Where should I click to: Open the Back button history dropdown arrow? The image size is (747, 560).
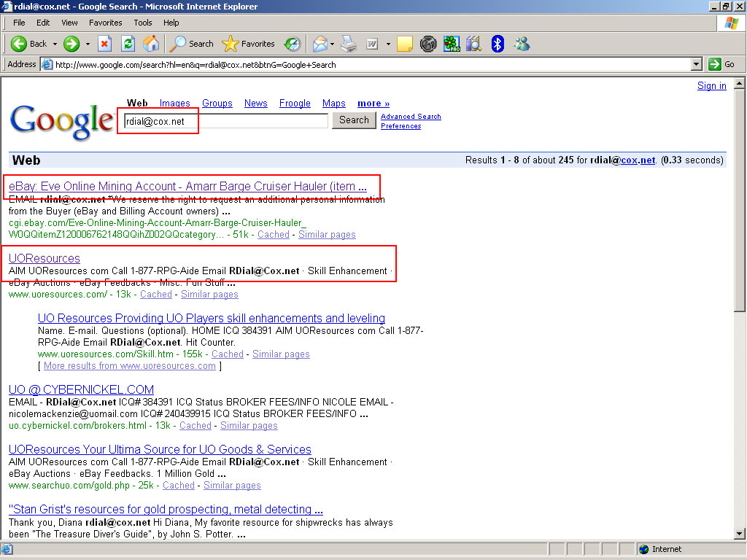pos(55,44)
